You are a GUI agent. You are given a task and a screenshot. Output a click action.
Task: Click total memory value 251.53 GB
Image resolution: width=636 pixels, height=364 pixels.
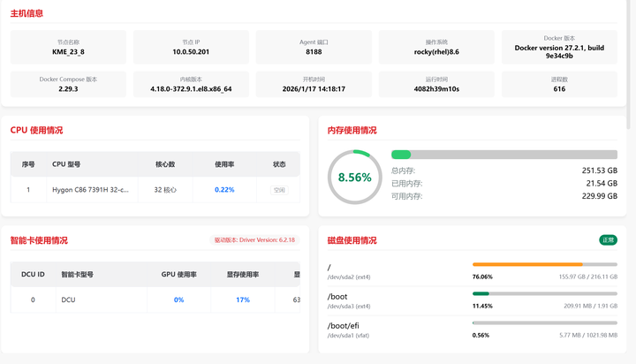[x=600, y=171]
